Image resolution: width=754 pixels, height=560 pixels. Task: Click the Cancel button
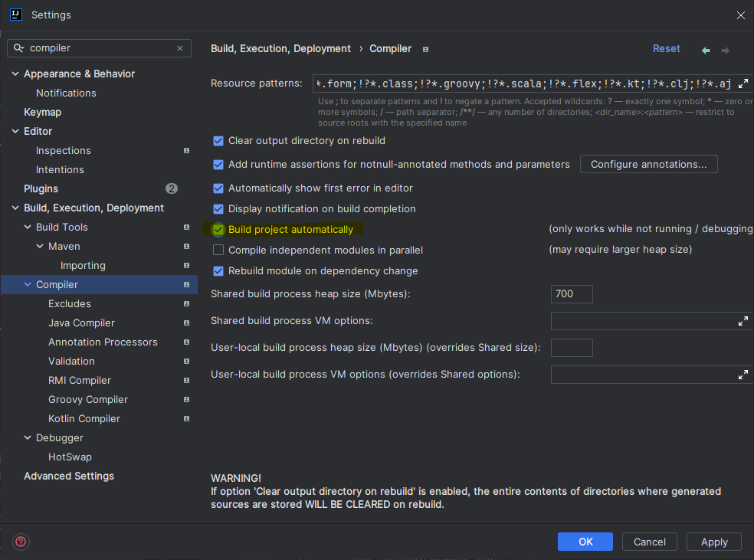[x=650, y=542]
